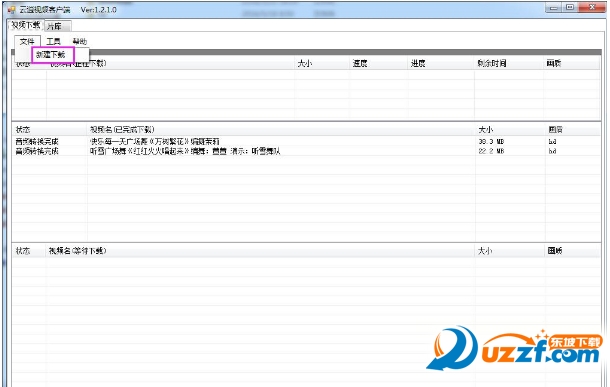The height and width of the screenshot is (387, 610).
Task: Switch to the 片库 tab
Action: tap(57, 26)
